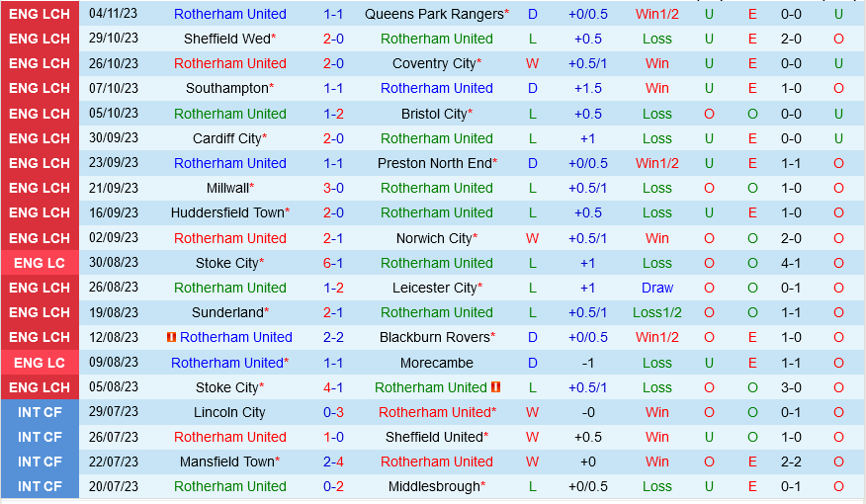Open the Coventry City team page
The height and width of the screenshot is (504, 866).
pyautogui.click(x=434, y=63)
